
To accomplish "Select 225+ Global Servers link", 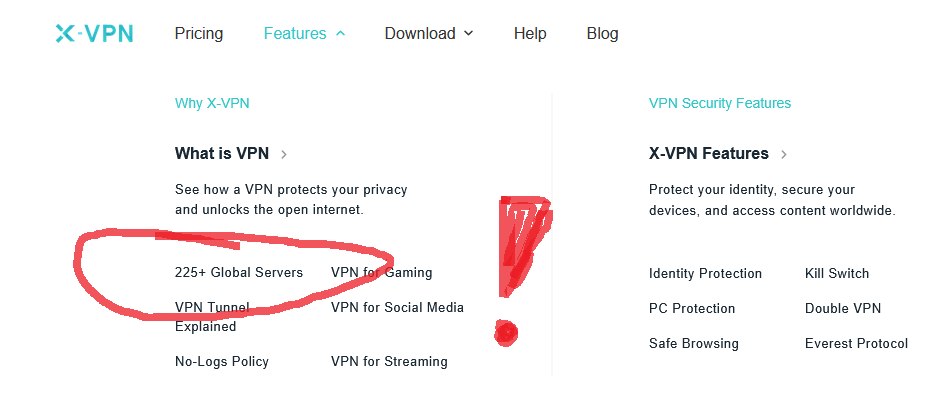I will point(239,273).
